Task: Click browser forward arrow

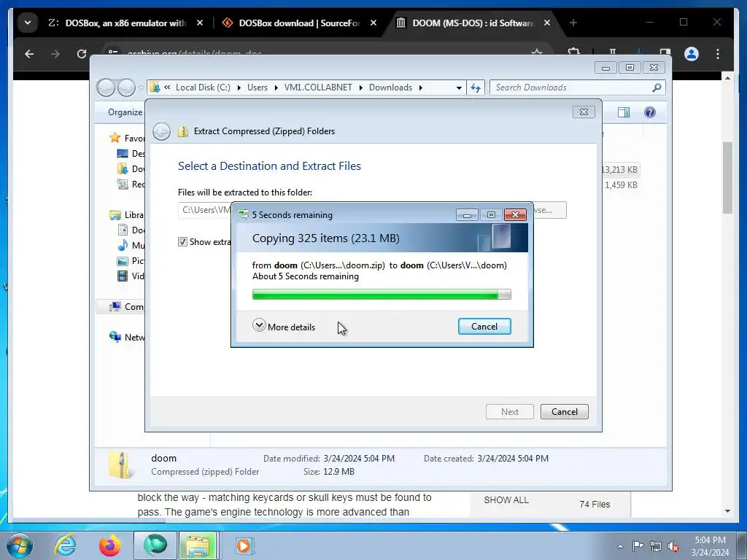Action: (x=55, y=54)
